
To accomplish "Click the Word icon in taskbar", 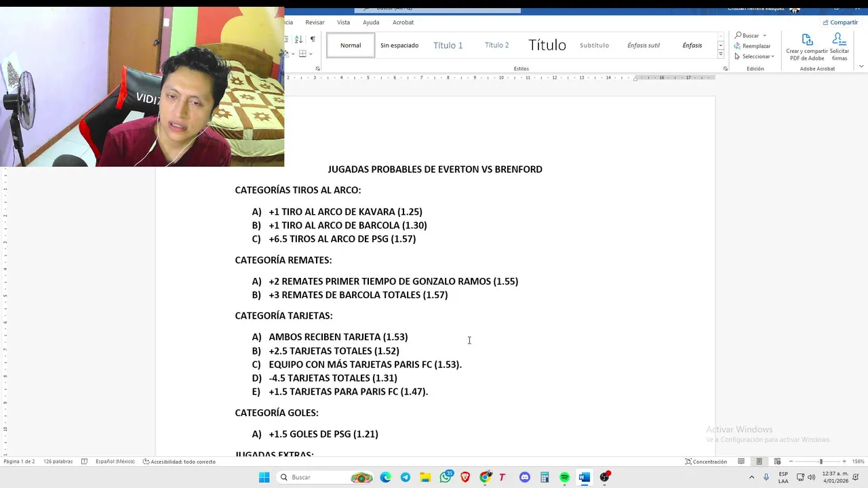I will (x=585, y=477).
